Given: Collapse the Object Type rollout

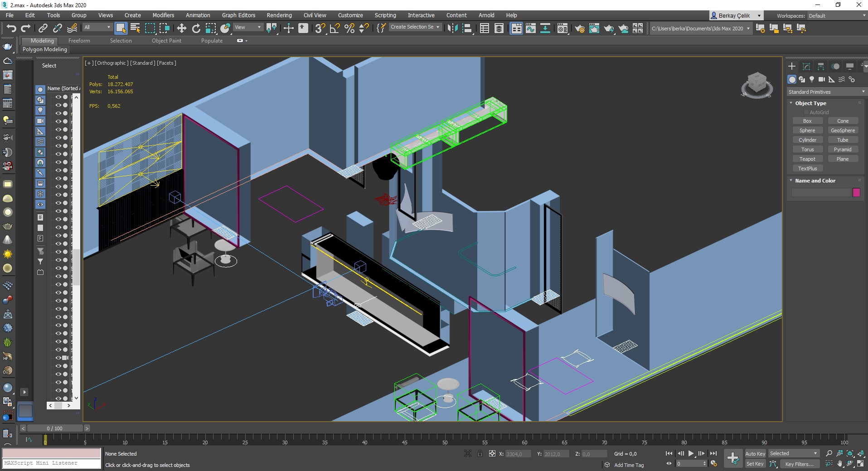Looking at the screenshot, I should pyautogui.click(x=791, y=103).
